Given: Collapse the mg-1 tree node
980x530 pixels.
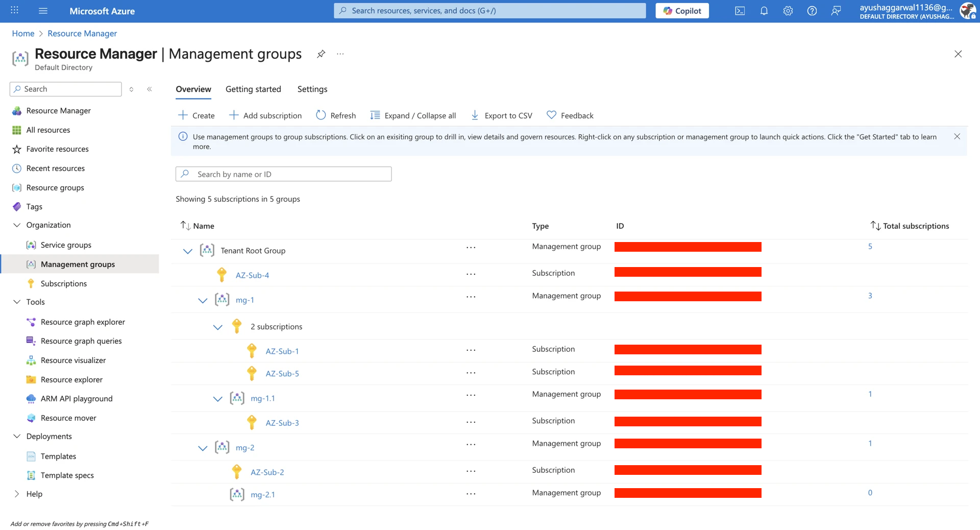Looking at the screenshot, I should click(x=203, y=300).
